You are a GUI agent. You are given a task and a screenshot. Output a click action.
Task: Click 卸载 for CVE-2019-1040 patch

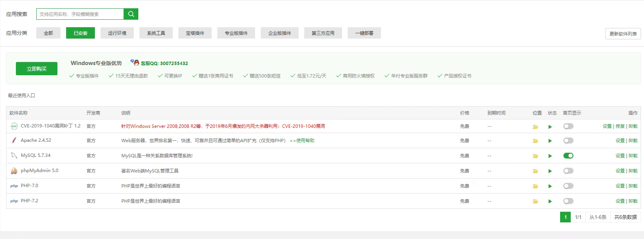633,126
